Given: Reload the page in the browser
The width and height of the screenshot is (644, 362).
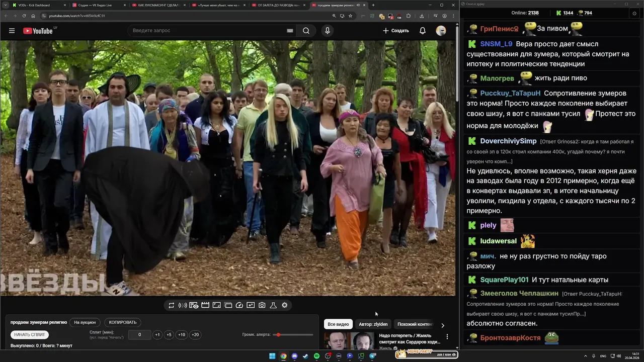Looking at the screenshot, I should 24,16.
